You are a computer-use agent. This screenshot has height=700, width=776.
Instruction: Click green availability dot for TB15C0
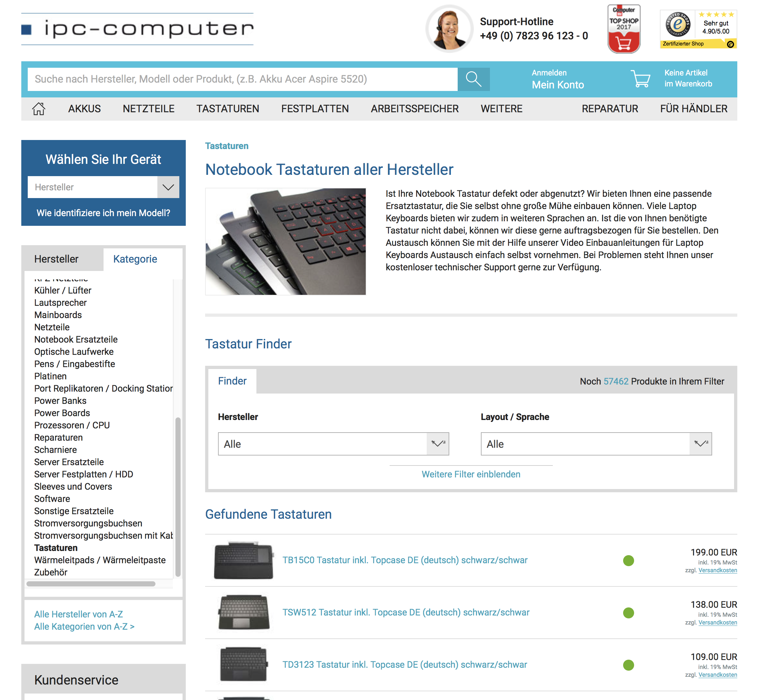(x=628, y=561)
